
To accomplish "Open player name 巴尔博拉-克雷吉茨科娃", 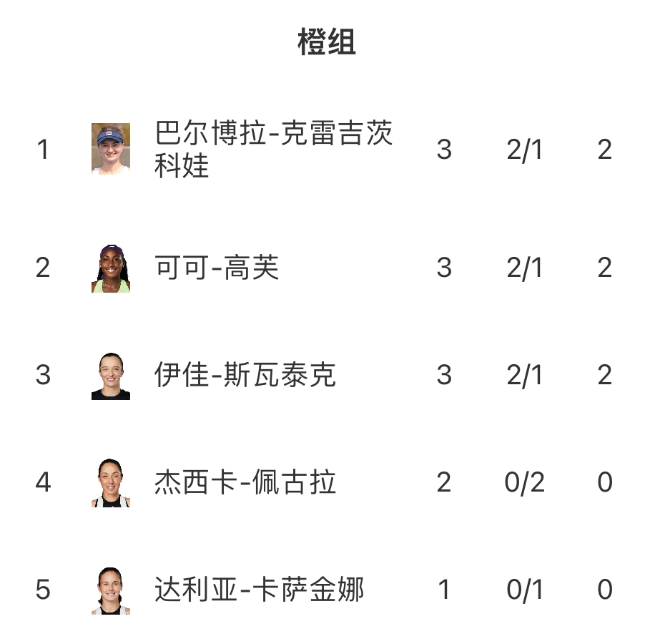I will (273, 149).
